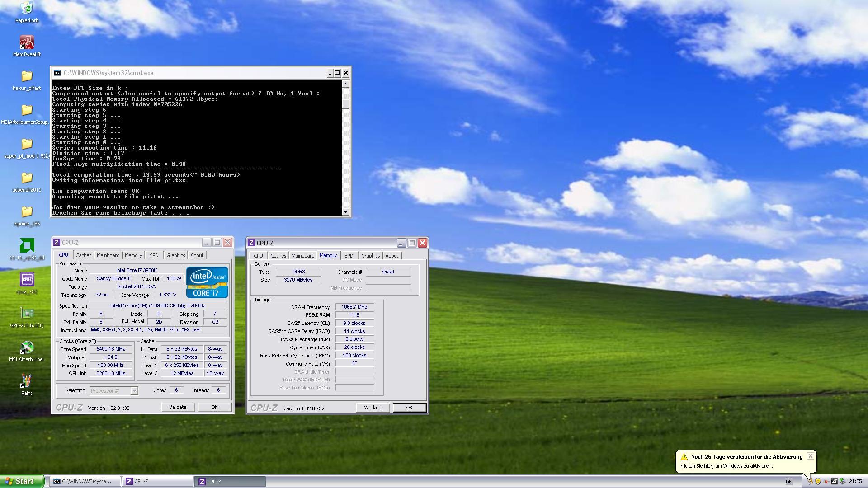Click the Windows activation keys tray icon

click(x=810, y=481)
